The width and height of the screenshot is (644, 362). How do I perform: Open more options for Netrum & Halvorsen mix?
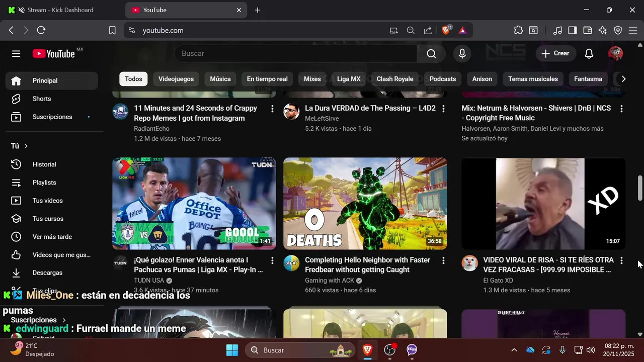[621, 109]
